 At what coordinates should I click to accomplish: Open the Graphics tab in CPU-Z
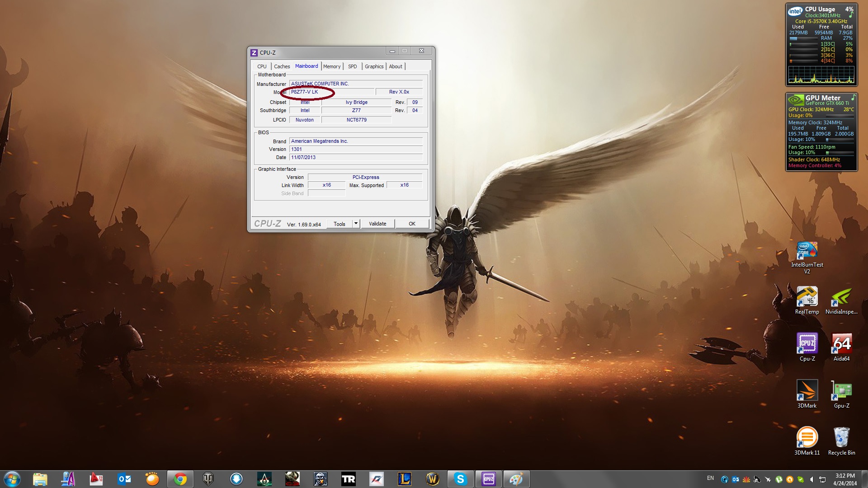(374, 66)
